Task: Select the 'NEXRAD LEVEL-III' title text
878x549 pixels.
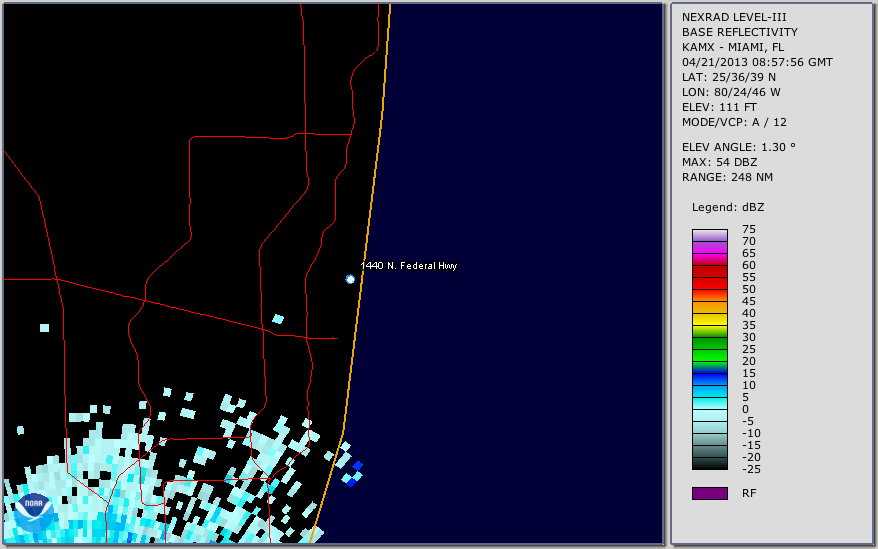Action: click(x=734, y=17)
